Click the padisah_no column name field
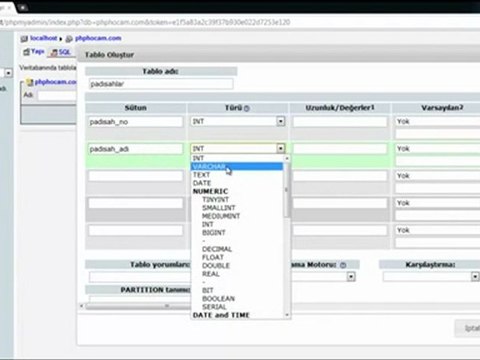Image resolution: width=480 pixels, height=360 pixels. (x=136, y=122)
